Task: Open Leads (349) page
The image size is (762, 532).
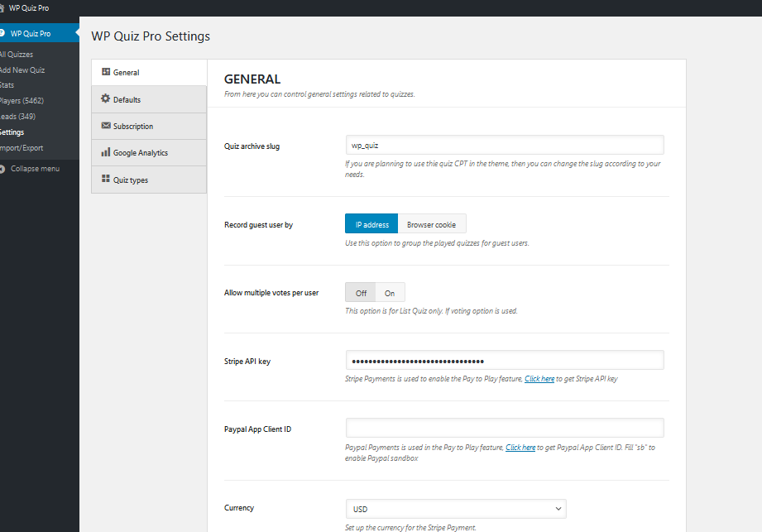Action: pyautogui.click(x=18, y=116)
